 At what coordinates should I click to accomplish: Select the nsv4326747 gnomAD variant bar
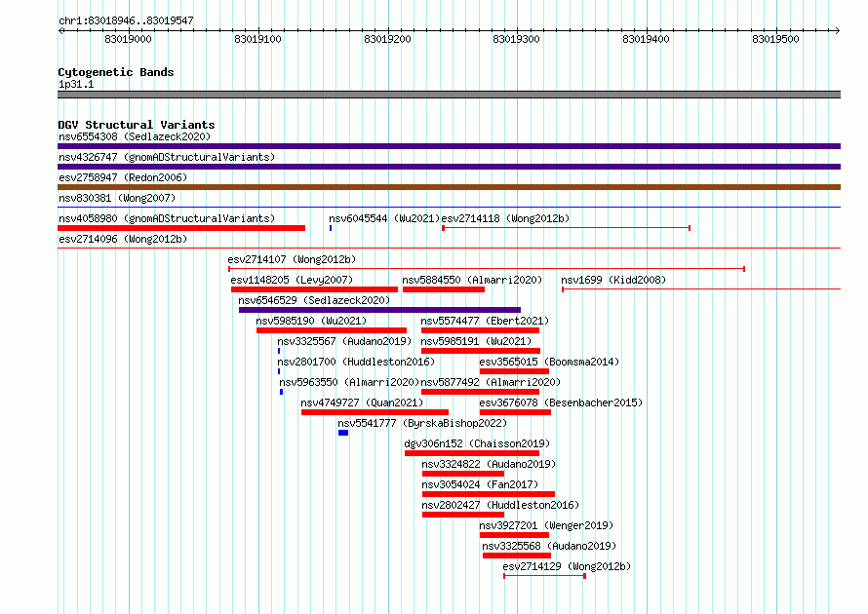click(449, 167)
